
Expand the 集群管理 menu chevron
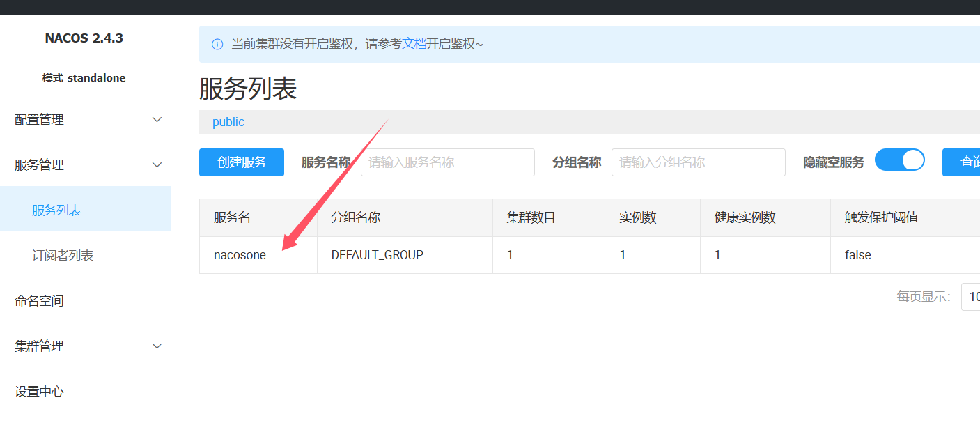pos(157,346)
